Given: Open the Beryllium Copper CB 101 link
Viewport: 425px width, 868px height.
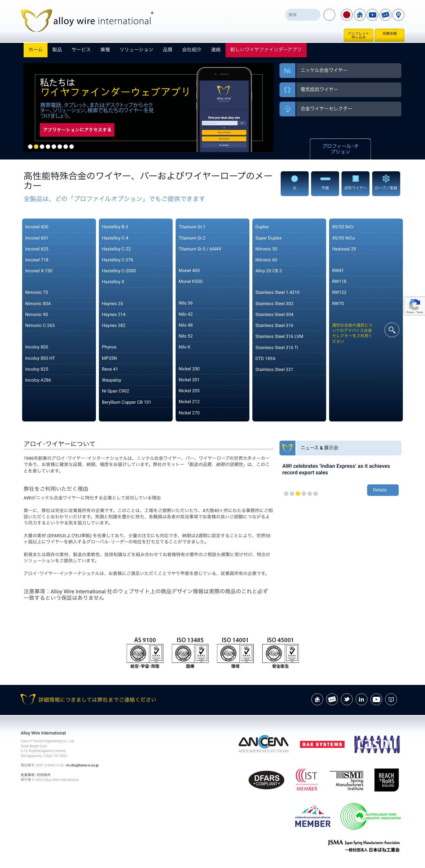Looking at the screenshot, I should 136,402.
